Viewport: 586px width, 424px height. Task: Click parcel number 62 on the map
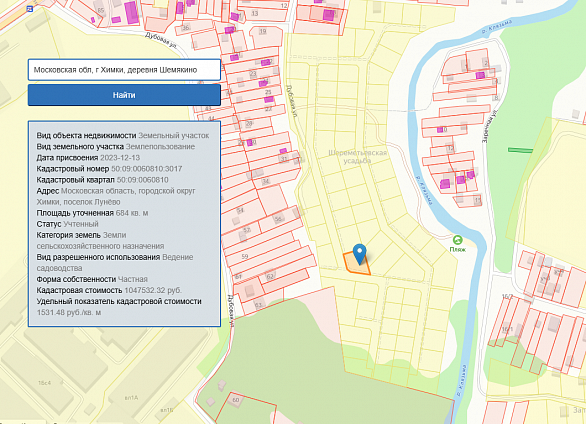(270, 276)
